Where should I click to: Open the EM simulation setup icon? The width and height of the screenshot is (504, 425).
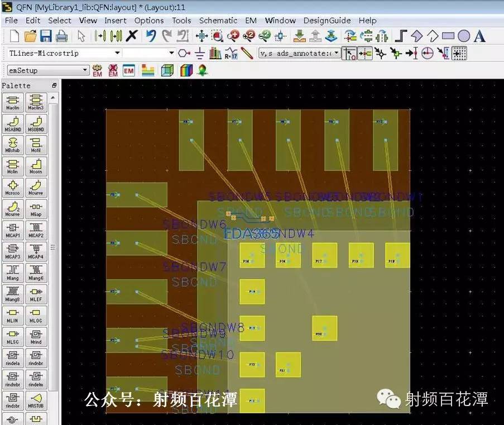(97, 70)
